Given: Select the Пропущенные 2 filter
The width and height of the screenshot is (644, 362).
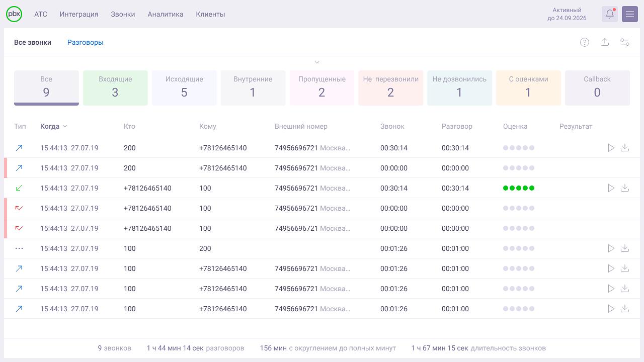Looking at the screenshot, I should 321,87.
